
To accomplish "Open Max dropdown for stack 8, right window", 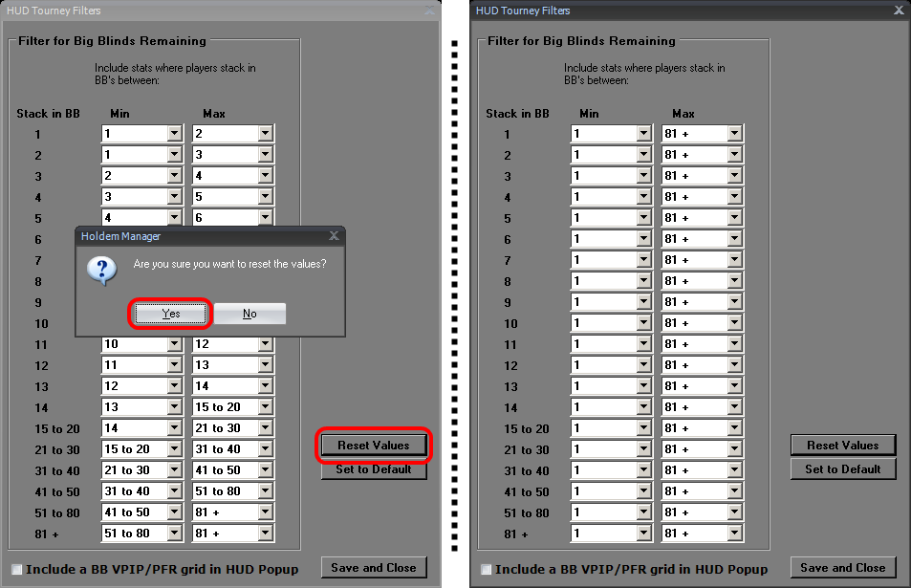I will pos(735,281).
